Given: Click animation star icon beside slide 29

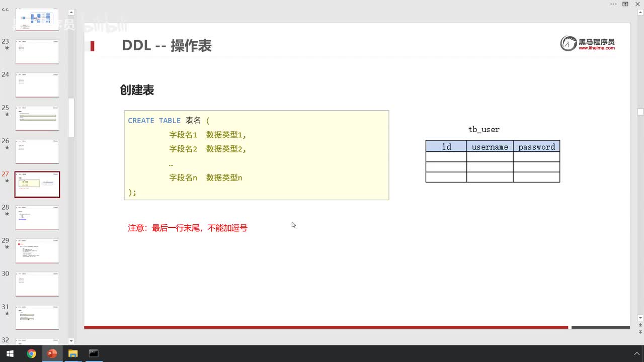Looking at the screenshot, I should 7,247.
